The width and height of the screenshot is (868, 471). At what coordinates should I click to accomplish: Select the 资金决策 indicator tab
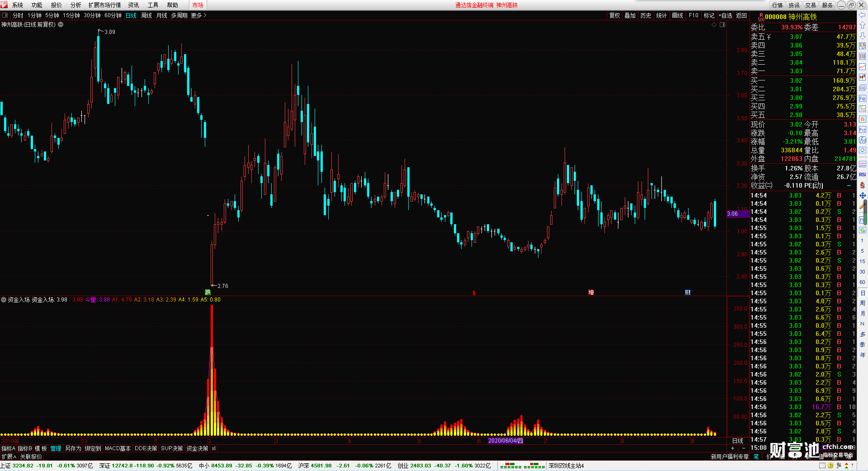[x=197, y=448]
